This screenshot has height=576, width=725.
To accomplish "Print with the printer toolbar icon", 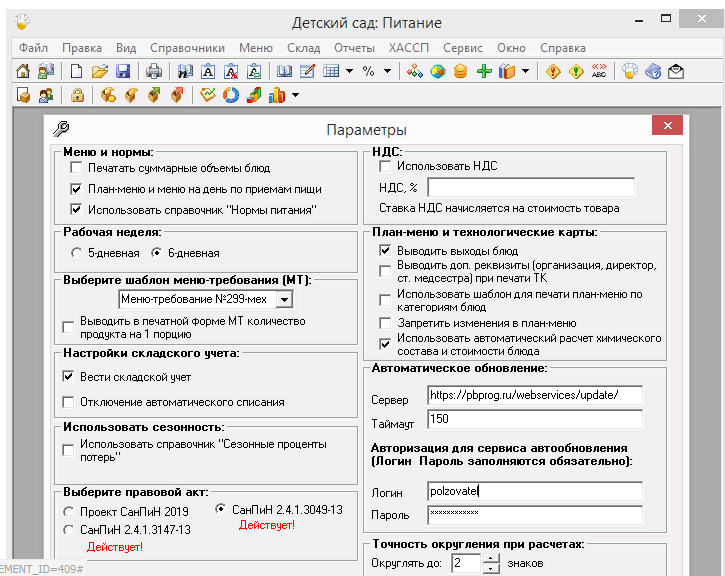I will coord(154,71).
